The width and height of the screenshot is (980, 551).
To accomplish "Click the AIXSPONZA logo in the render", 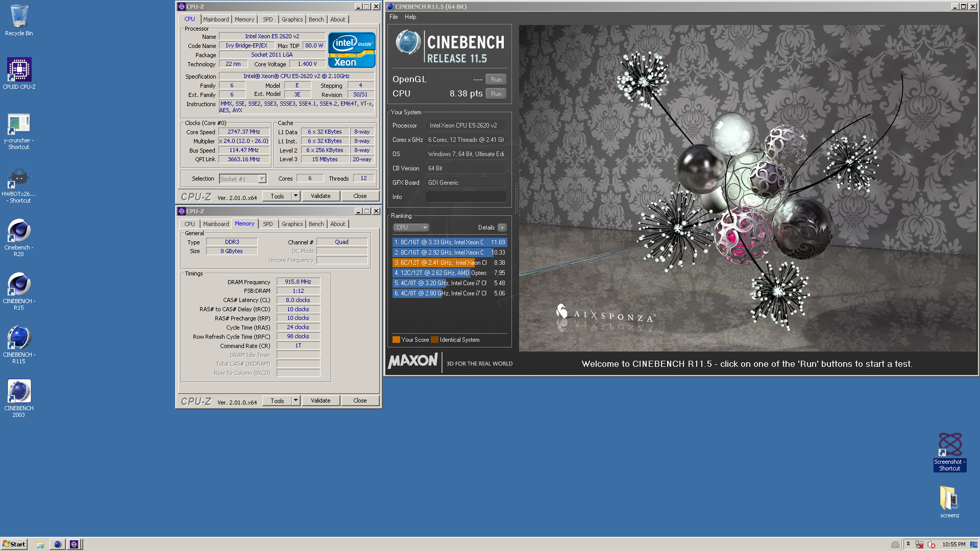I will pos(605,314).
